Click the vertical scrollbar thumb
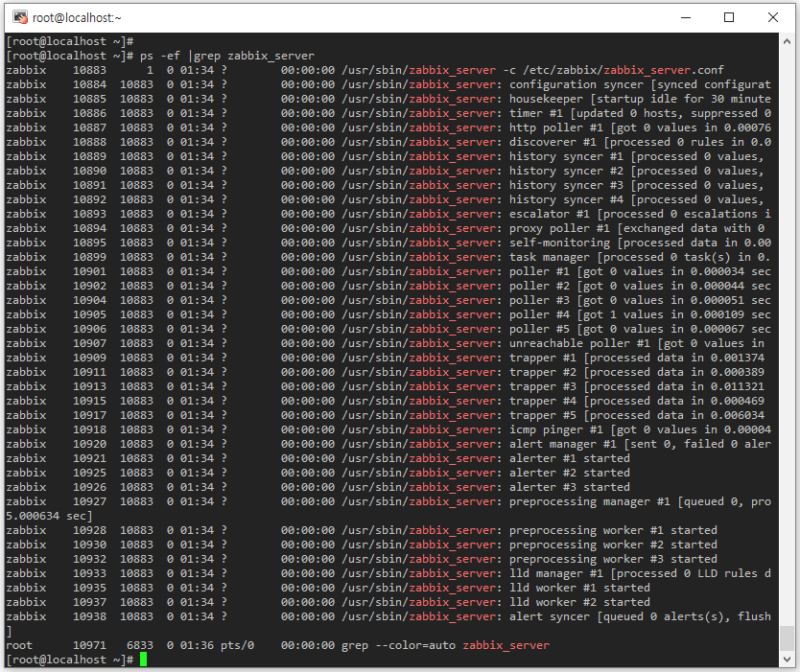800x672 pixels. [787, 638]
